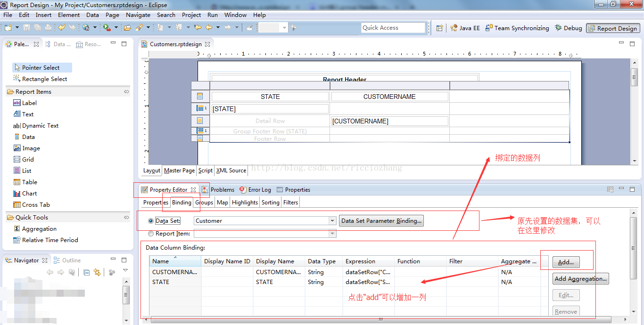Click the Open Type folder icon

click(127, 28)
